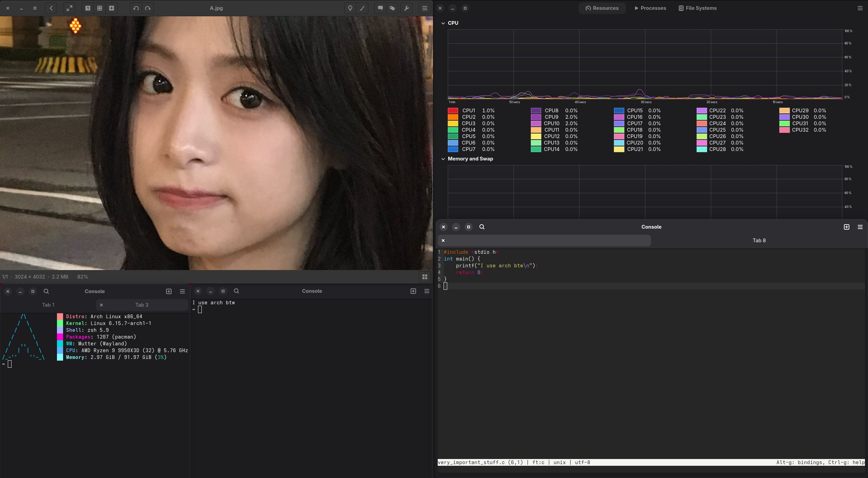Click the 'Packages: 1207 (pacman)' line
This screenshot has width=868, height=478.
pos(101,337)
